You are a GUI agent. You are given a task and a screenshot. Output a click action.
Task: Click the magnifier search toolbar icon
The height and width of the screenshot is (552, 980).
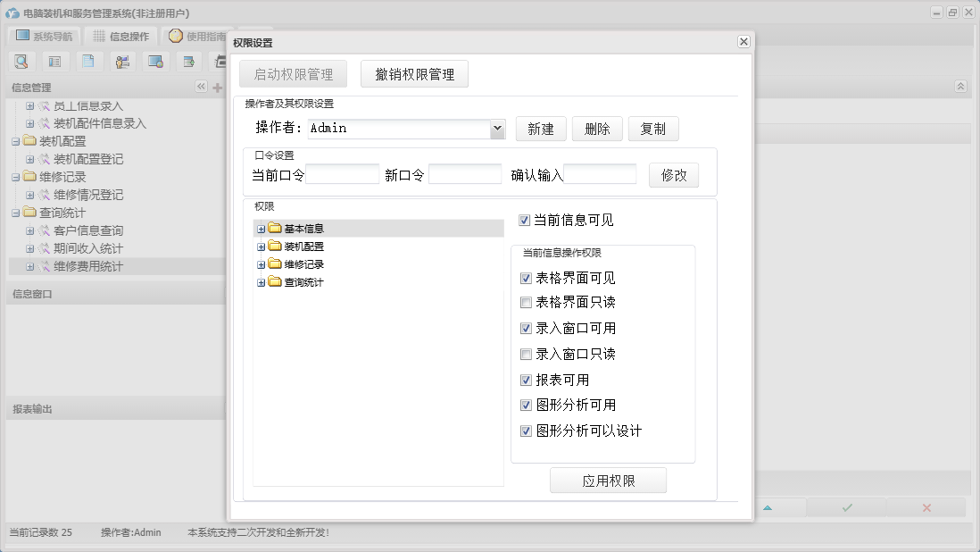22,62
